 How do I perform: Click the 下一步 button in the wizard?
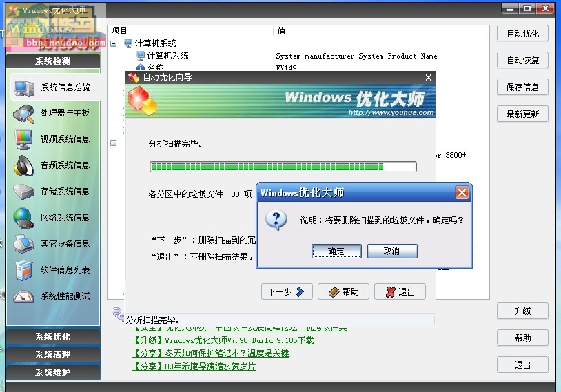pyautogui.click(x=287, y=292)
